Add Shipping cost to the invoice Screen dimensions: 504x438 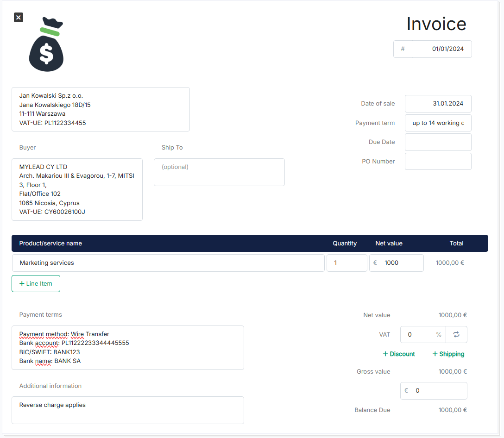coord(448,354)
